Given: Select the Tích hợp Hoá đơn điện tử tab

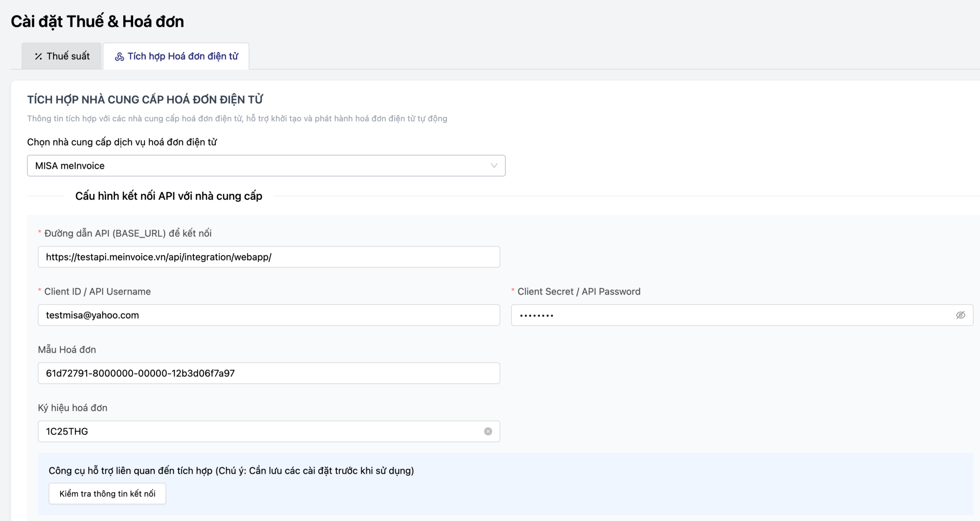Looking at the screenshot, I should tap(177, 56).
